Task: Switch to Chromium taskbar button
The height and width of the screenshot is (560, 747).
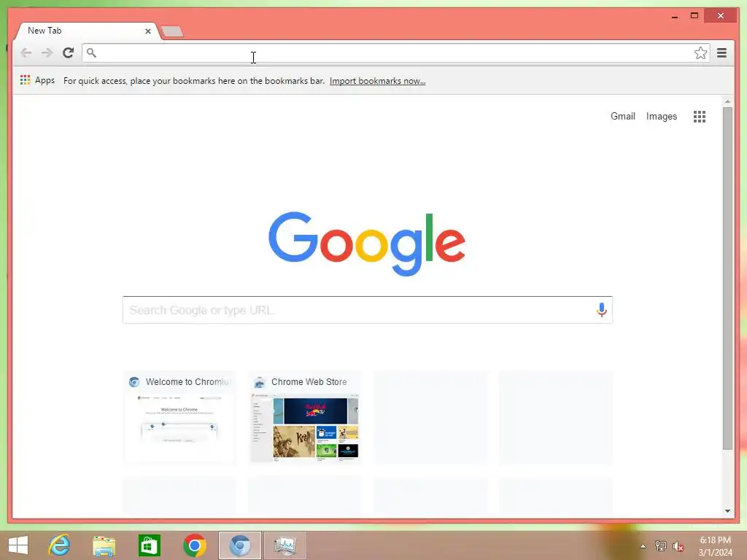Action: click(239, 545)
